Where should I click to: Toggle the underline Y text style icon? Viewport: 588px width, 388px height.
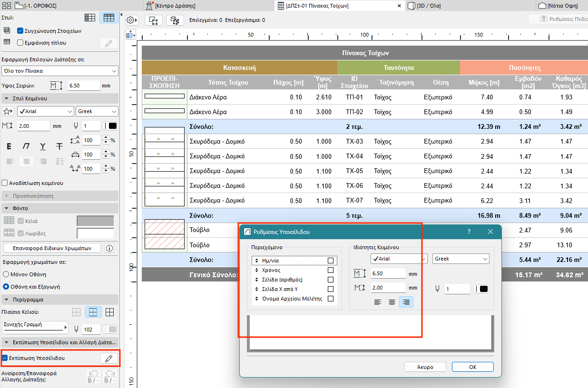click(x=42, y=146)
